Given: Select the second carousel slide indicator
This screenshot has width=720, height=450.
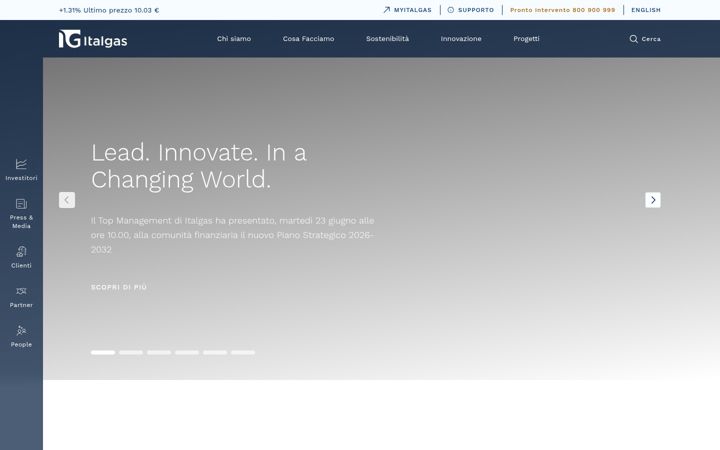Looking at the screenshot, I should (131, 353).
